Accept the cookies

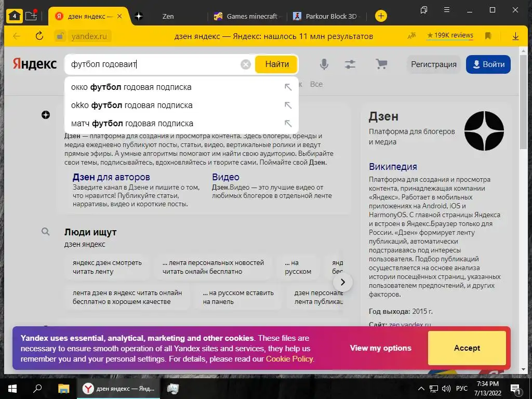pyautogui.click(x=467, y=348)
